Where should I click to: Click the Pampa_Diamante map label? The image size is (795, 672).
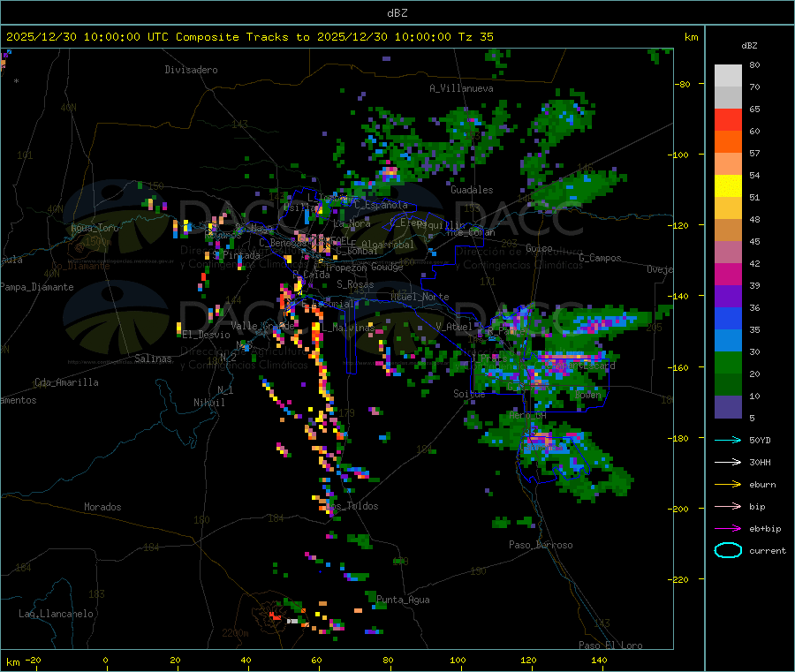click(x=37, y=287)
